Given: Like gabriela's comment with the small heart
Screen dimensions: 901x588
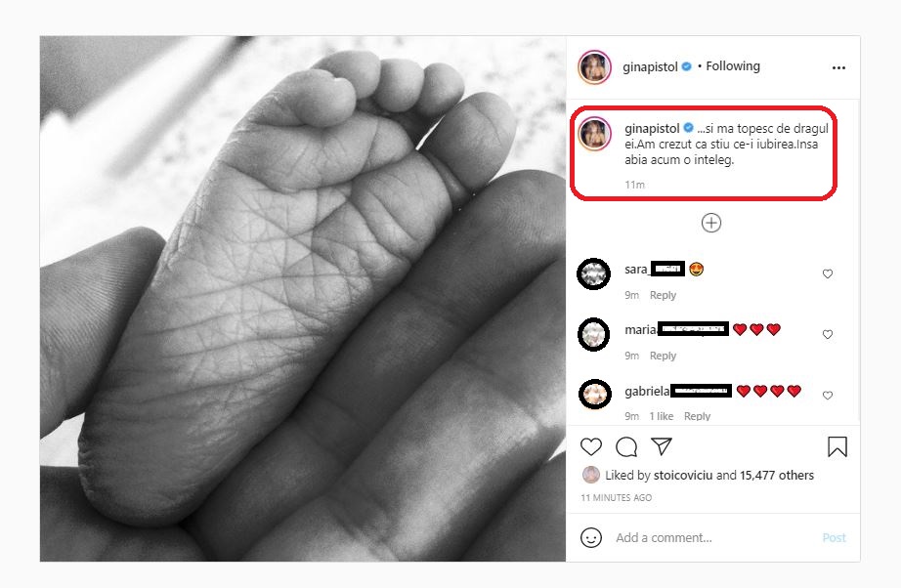Looking at the screenshot, I should click(828, 396).
